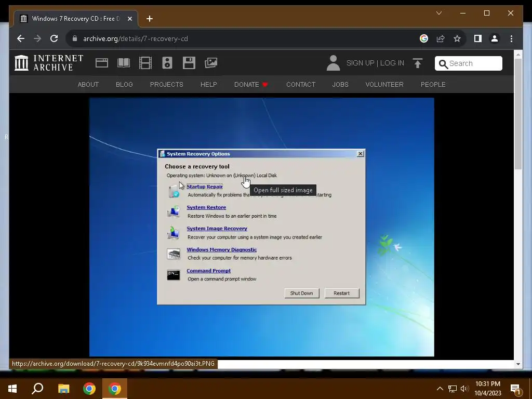Open the Texts book icon
Image resolution: width=532 pixels, height=399 pixels.
124,63
